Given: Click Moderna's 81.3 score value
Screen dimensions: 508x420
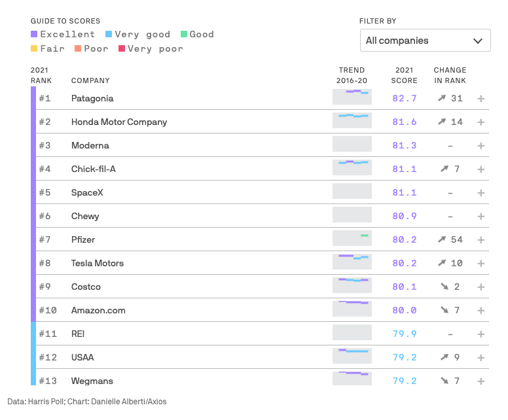Looking at the screenshot, I should (x=405, y=146).
